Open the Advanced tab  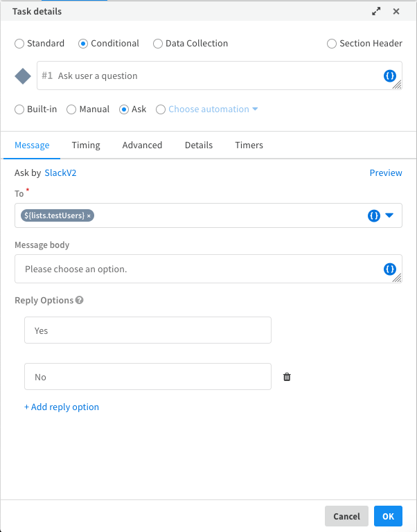pos(142,145)
